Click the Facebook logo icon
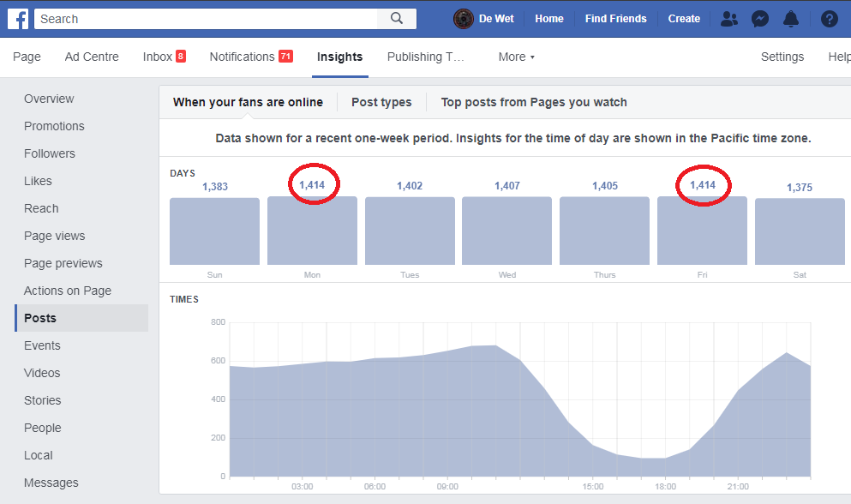The image size is (851, 504). click(18, 19)
